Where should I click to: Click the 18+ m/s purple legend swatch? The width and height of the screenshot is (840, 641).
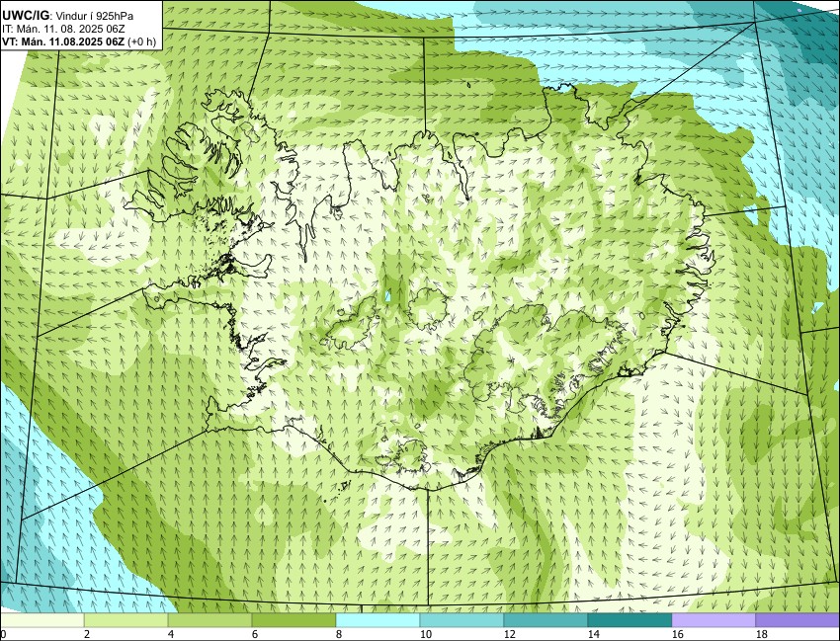coord(798,620)
